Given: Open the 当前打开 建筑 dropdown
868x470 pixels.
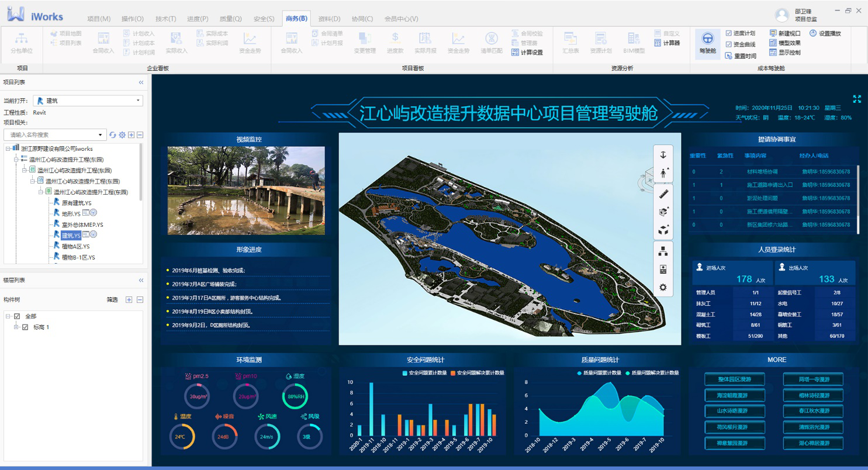Looking at the screenshot, I should [x=88, y=101].
